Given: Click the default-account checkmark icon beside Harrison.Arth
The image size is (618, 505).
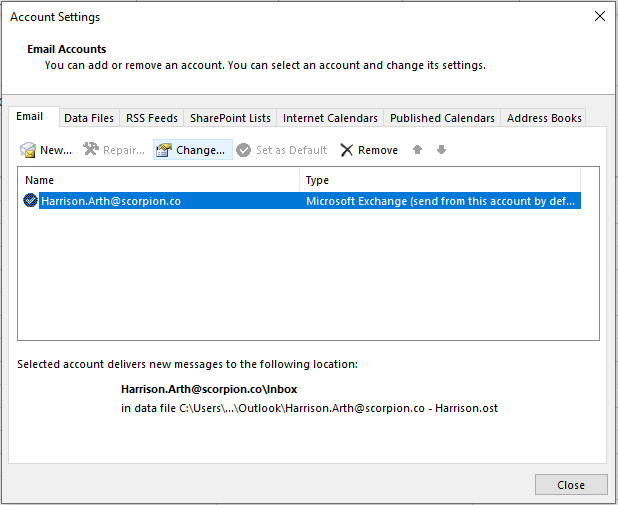Looking at the screenshot, I should click(30, 200).
